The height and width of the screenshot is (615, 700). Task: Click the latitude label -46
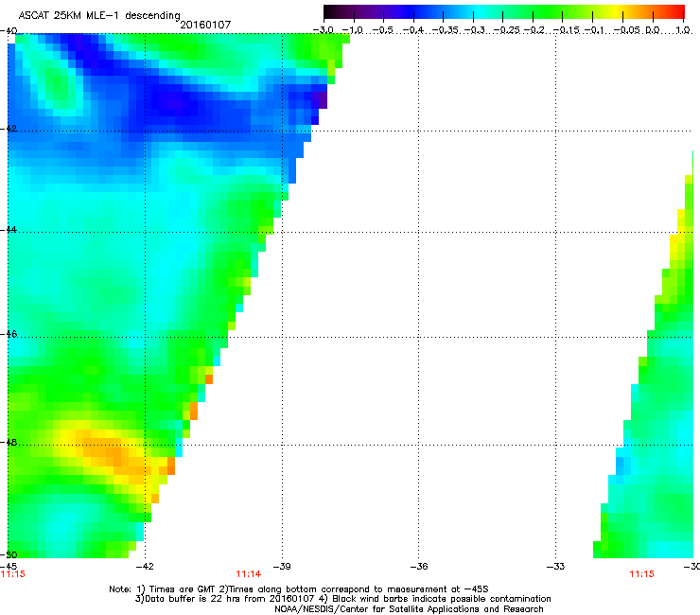[9, 335]
